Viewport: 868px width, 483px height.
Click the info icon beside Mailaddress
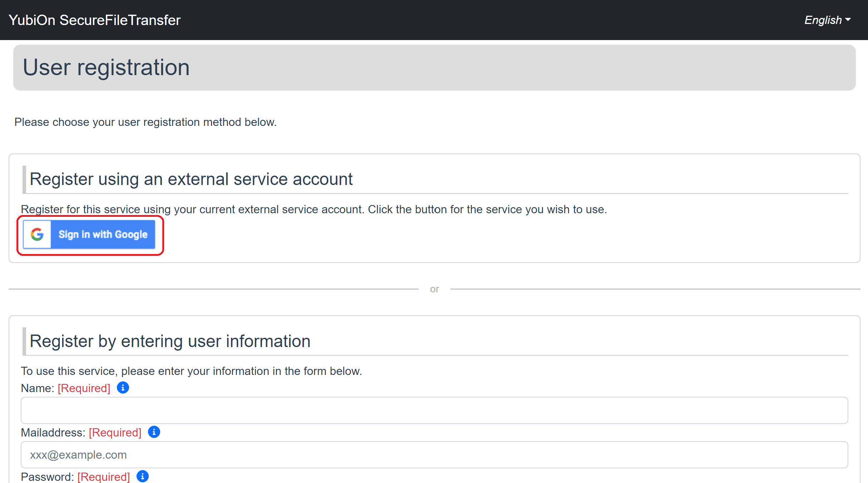(154, 432)
